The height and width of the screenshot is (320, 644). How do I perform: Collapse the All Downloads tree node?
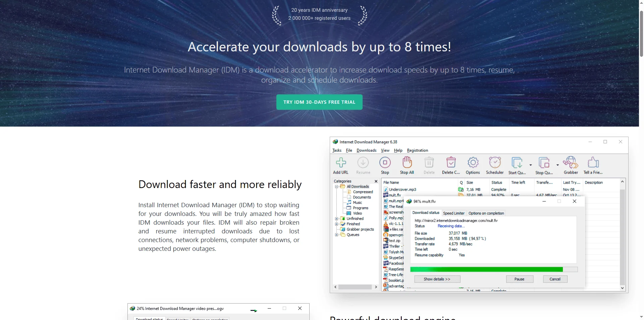(x=336, y=186)
